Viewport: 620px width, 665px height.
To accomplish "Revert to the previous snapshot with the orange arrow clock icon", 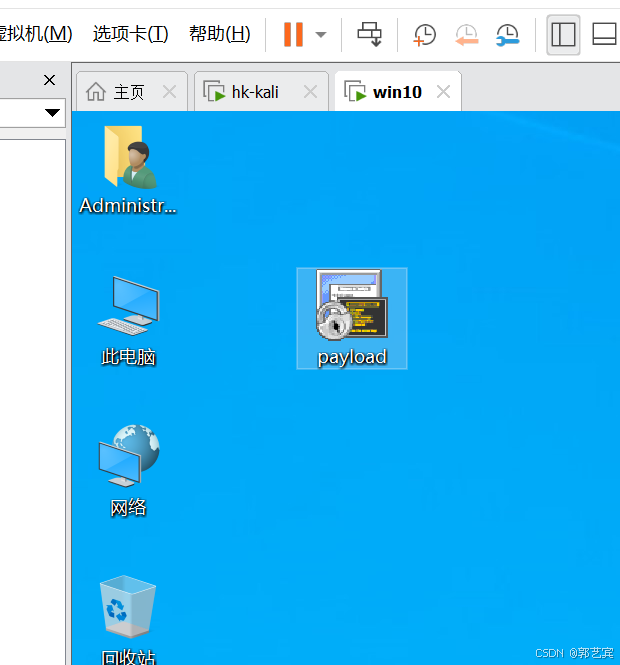I will pyautogui.click(x=466, y=35).
